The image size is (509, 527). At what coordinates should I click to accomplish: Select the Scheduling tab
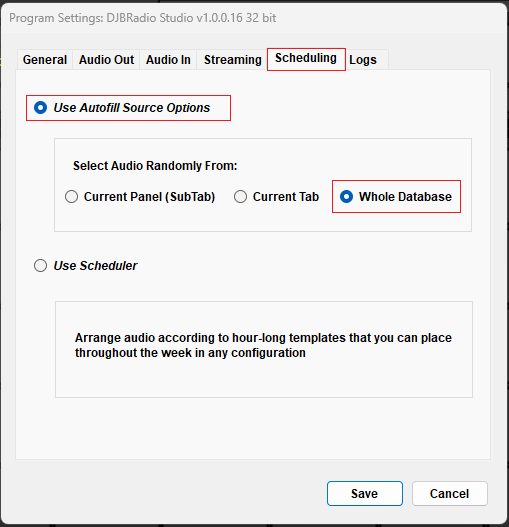coord(306,58)
